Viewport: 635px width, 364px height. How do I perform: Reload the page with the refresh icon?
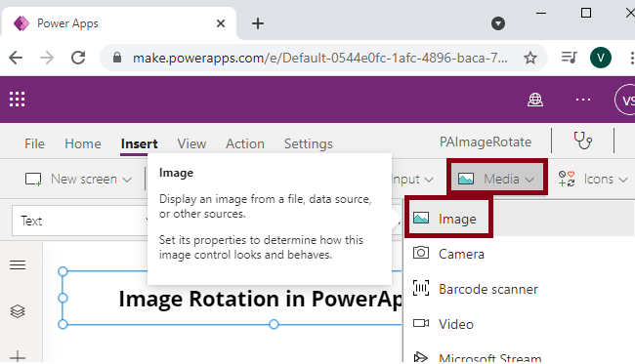coord(78,58)
